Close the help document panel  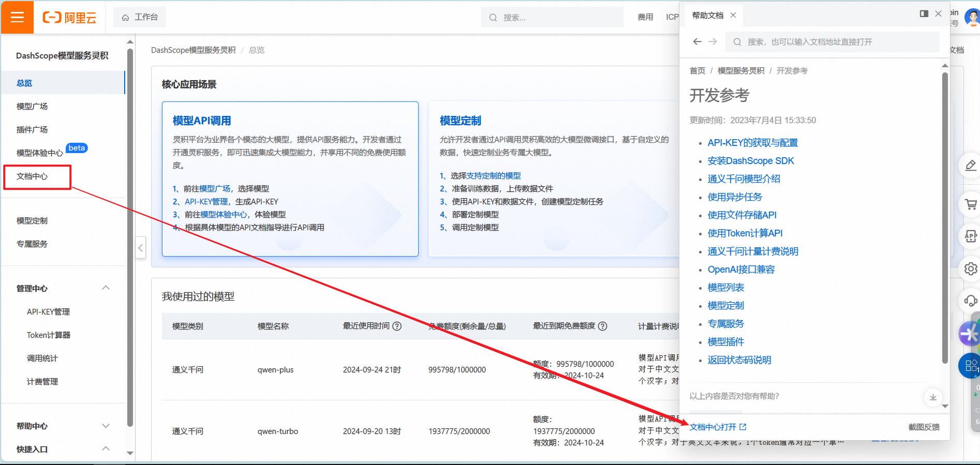938,13
